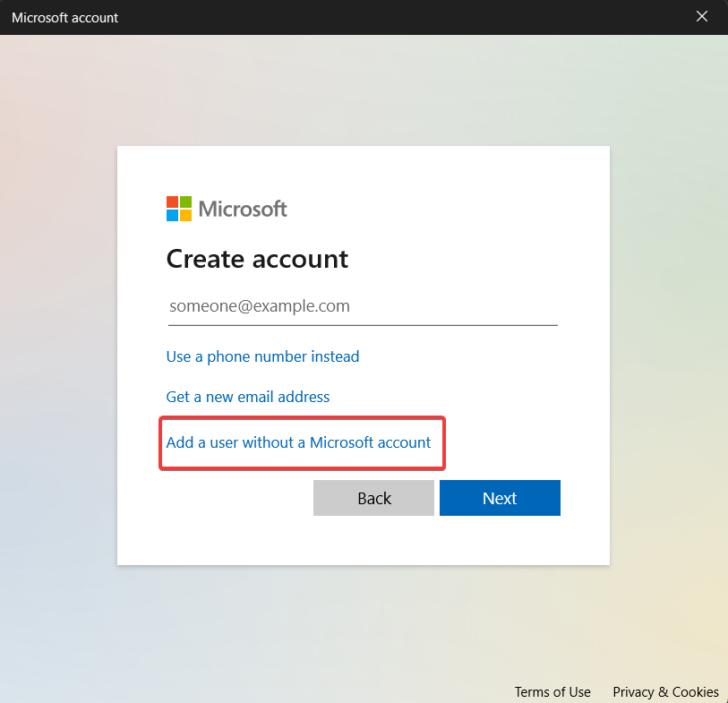
Task: Click the Microsoft four-square logo
Action: 179,208
